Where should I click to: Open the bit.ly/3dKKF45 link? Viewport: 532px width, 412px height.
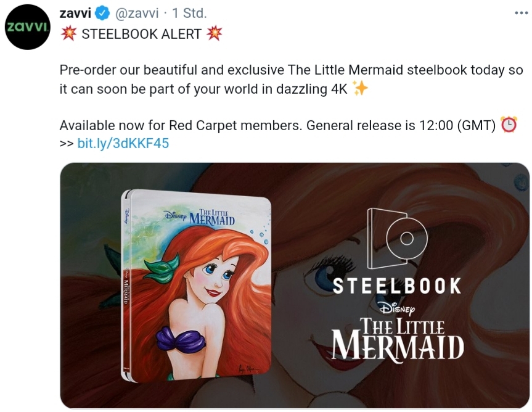click(123, 143)
